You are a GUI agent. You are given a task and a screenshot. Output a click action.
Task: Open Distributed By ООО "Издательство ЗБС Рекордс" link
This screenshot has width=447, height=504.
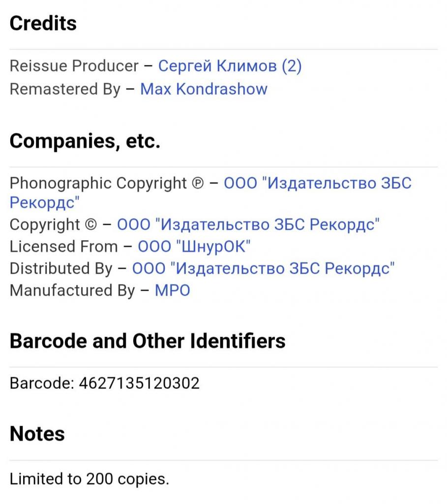click(263, 268)
